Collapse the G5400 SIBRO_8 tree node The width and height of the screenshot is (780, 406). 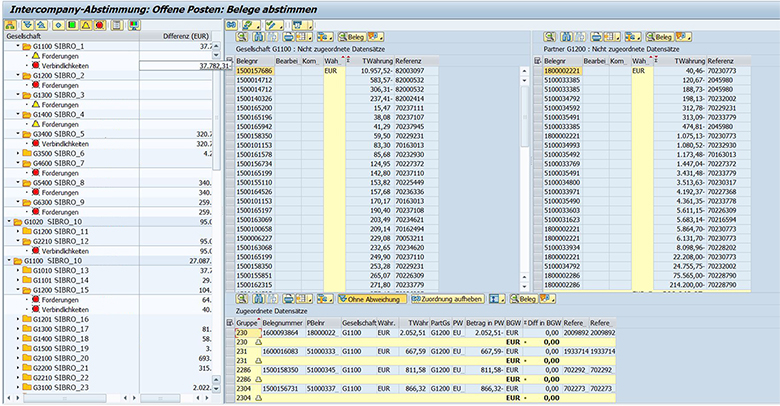click(x=18, y=183)
